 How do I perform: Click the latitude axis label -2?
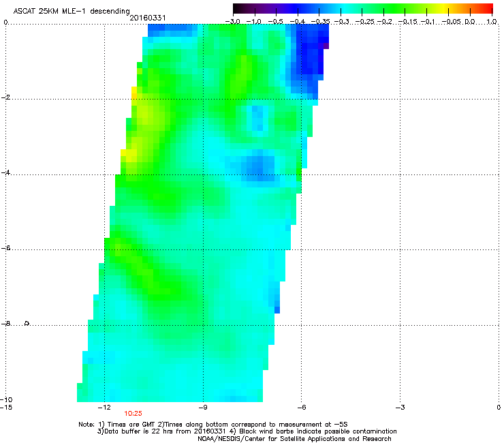pos(5,97)
